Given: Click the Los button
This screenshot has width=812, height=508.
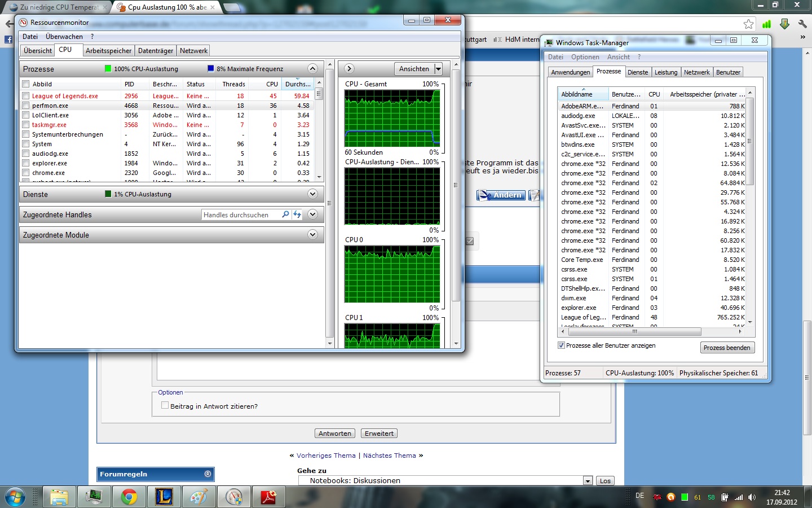Looking at the screenshot, I should 605,481.
